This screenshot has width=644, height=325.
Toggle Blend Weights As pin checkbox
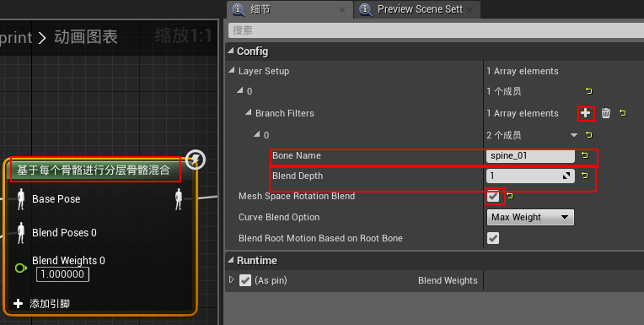tap(245, 280)
